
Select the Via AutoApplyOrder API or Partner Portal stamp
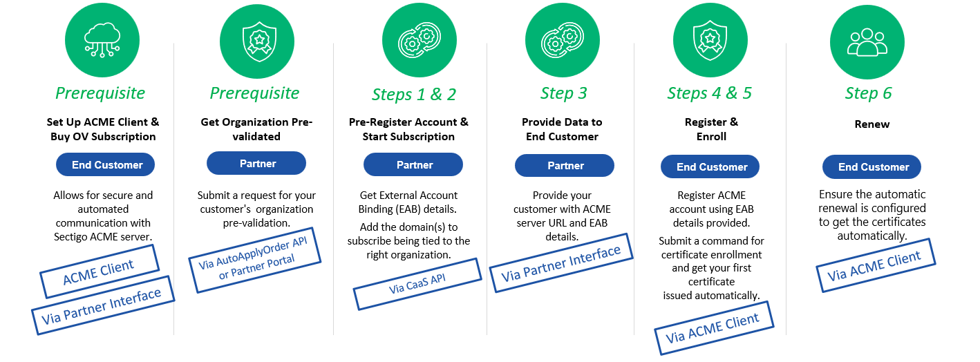coord(255,255)
